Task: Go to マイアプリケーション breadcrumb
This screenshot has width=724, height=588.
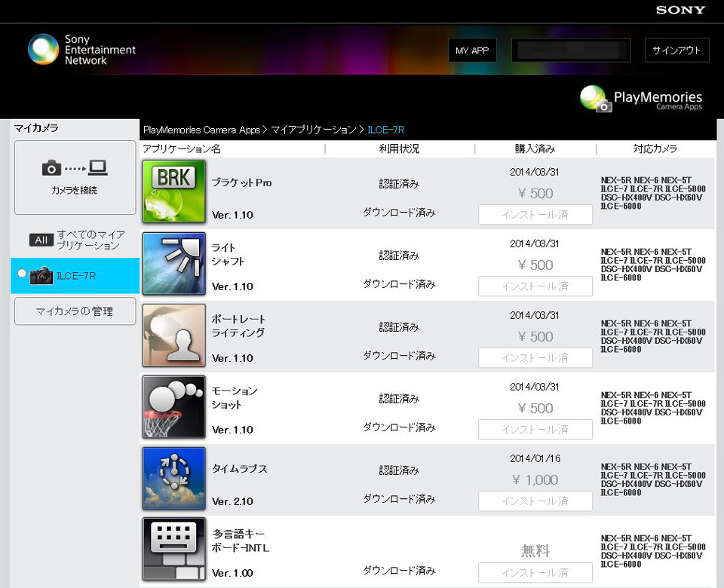Action: (x=314, y=130)
